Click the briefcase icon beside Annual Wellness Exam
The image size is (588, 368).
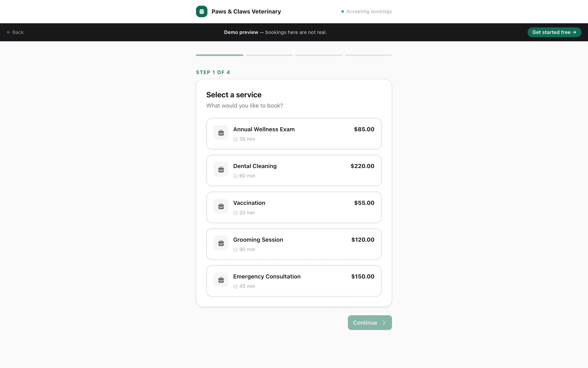221,132
